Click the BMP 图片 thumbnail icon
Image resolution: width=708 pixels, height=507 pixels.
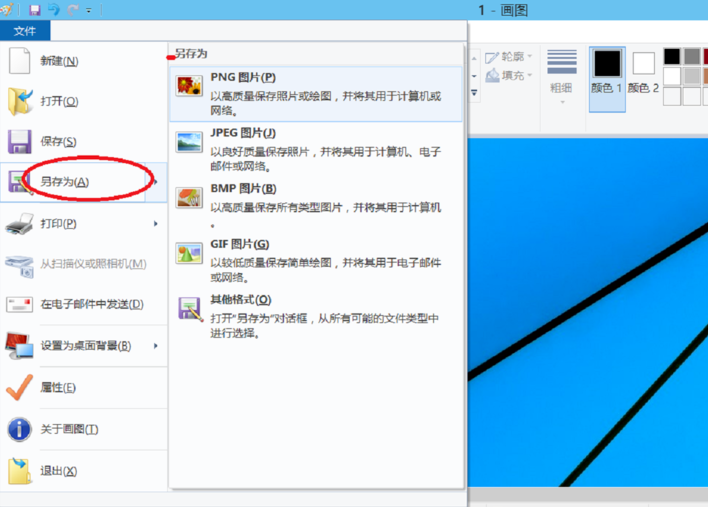[x=189, y=197]
